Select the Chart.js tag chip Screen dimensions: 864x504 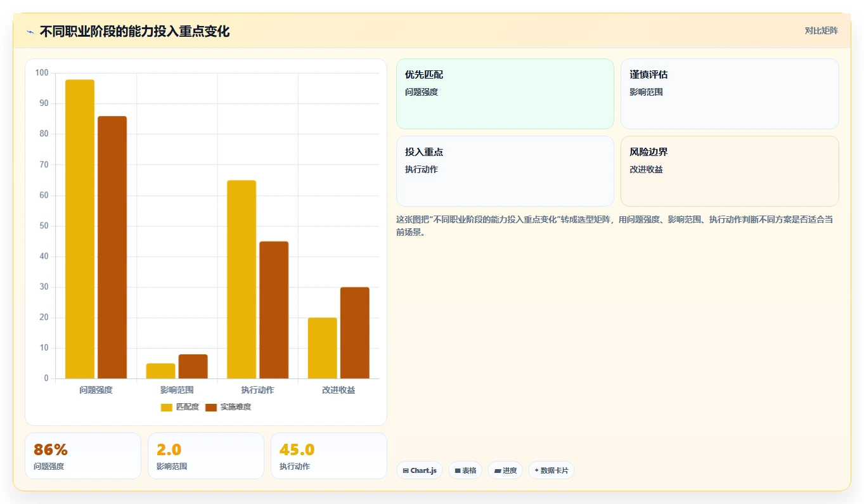coord(420,470)
